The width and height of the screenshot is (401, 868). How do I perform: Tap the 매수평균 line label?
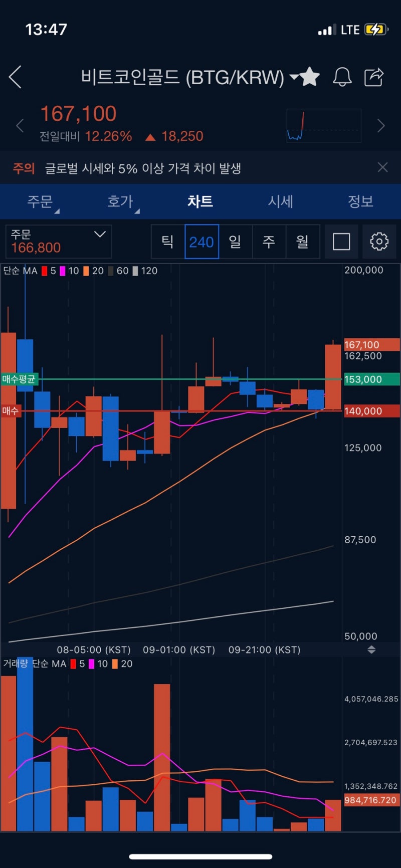19,379
